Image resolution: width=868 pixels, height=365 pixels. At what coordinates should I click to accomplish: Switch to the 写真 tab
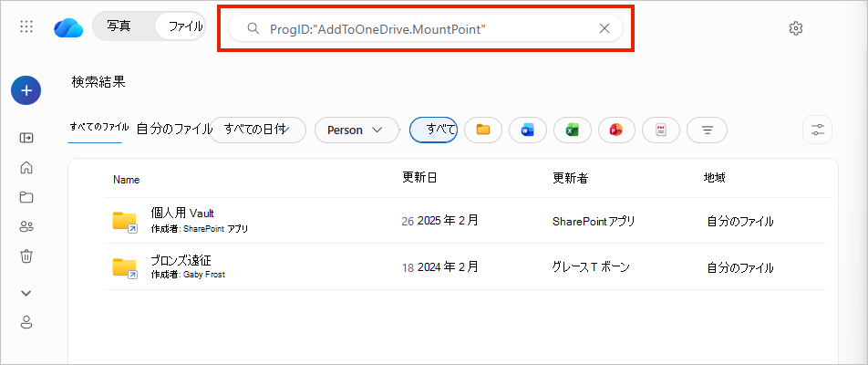click(x=119, y=26)
